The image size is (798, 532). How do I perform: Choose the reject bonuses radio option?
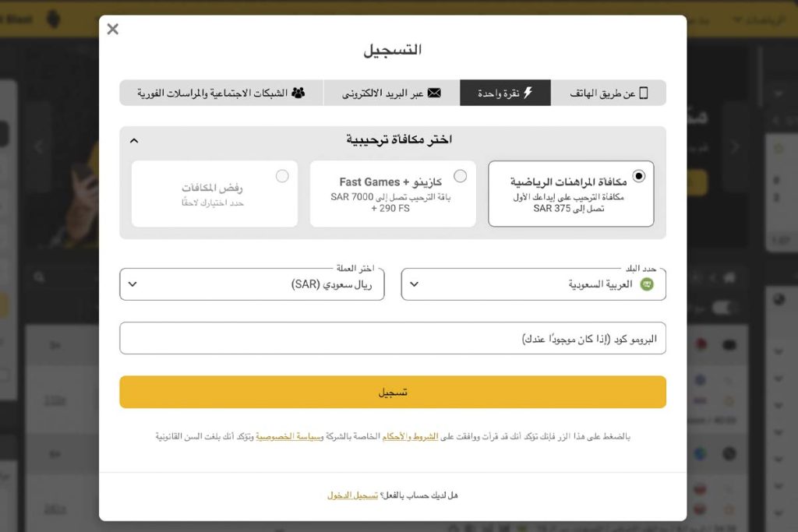[282, 176]
